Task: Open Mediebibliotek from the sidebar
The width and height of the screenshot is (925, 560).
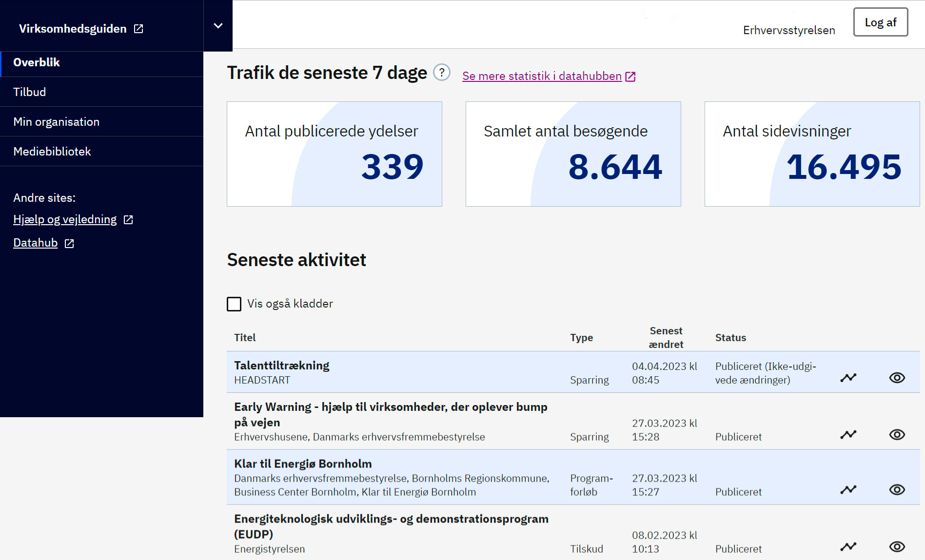Action: click(x=52, y=152)
